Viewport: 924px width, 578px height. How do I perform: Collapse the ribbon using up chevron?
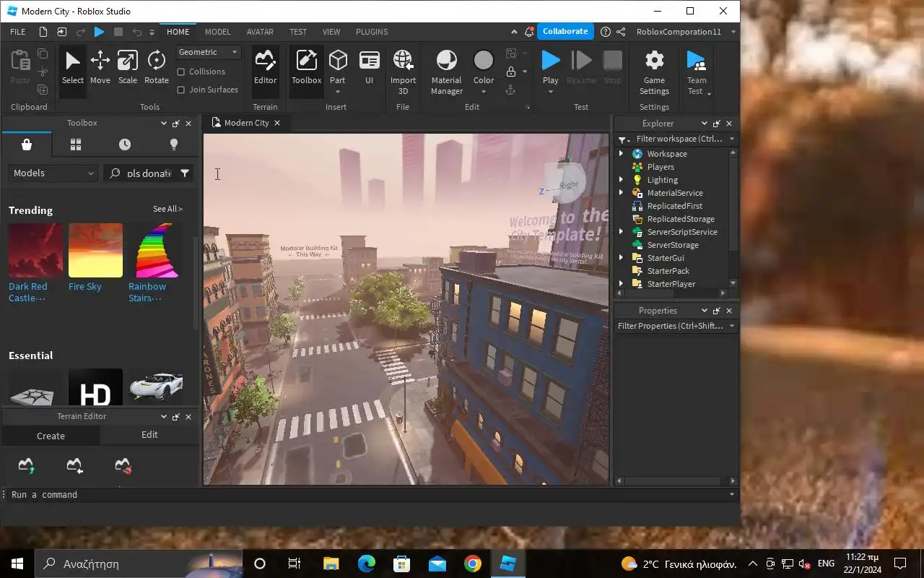tap(514, 32)
